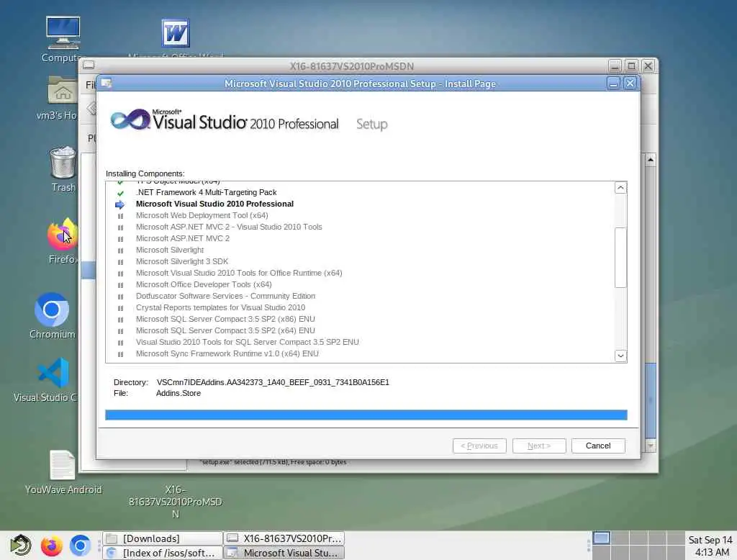Click pending icon beside Dotfuscator Software Services
The image size is (737, 560).
click(120, 297)
